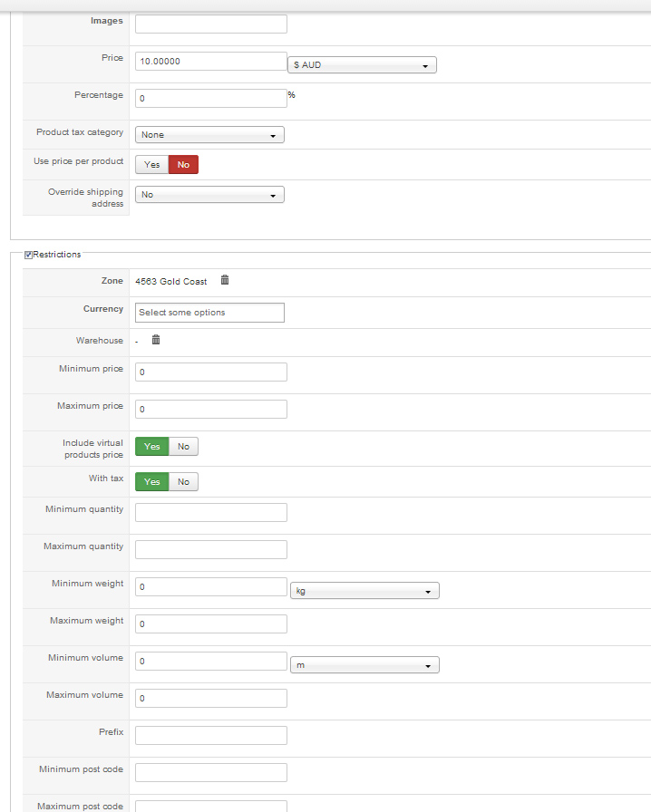The width and height of the screenshot is (651, 812).
Task: Open Override shipping address dropdown
Action: click(x=209, y=195)
